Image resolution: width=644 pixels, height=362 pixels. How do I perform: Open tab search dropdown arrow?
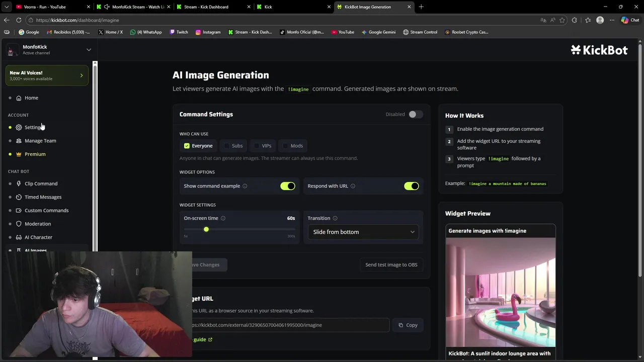click(x=7, y=7)
